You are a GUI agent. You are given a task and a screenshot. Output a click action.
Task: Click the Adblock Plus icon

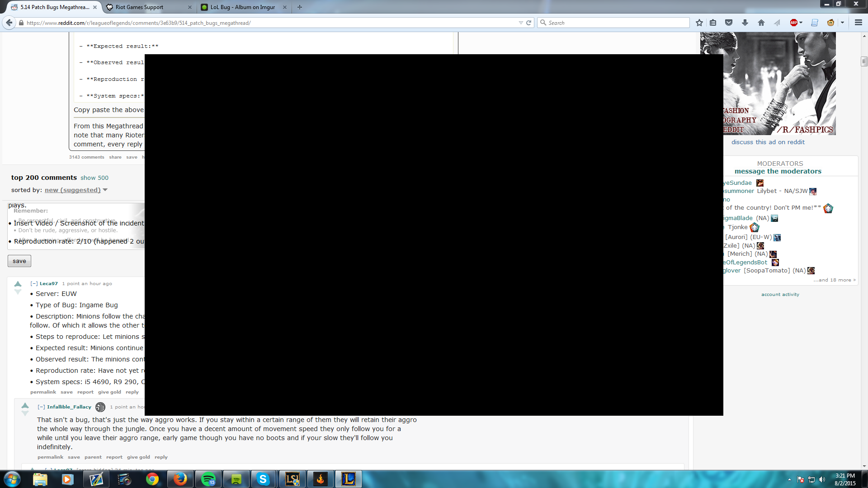[x=793, y=23]
